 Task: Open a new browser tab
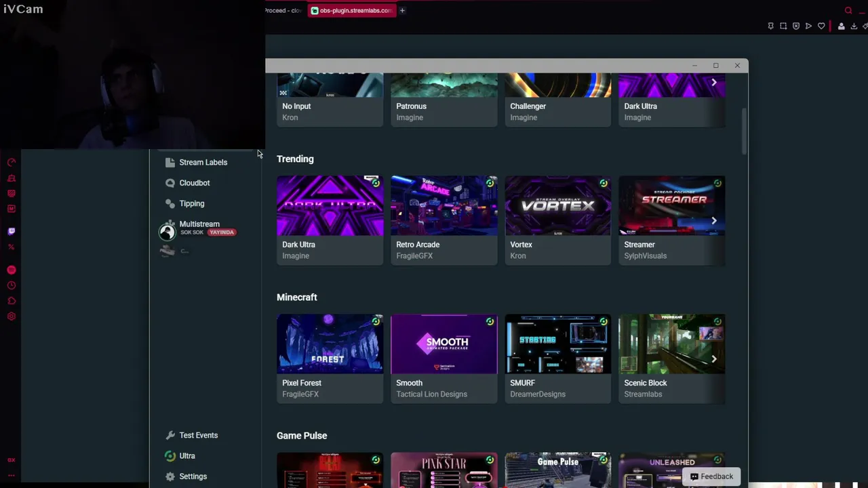click(402, 10)
